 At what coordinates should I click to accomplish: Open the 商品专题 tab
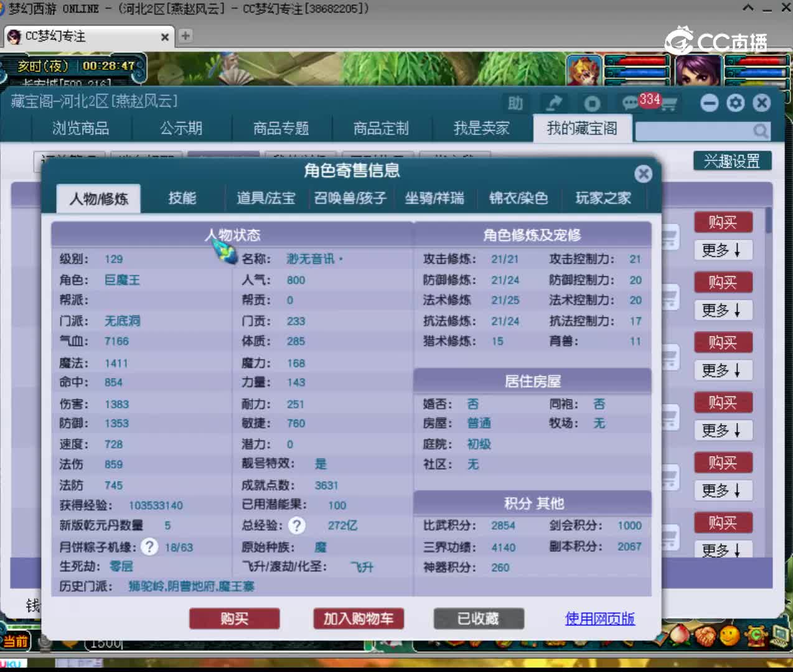pyautogui.click(x=281, y=128)
